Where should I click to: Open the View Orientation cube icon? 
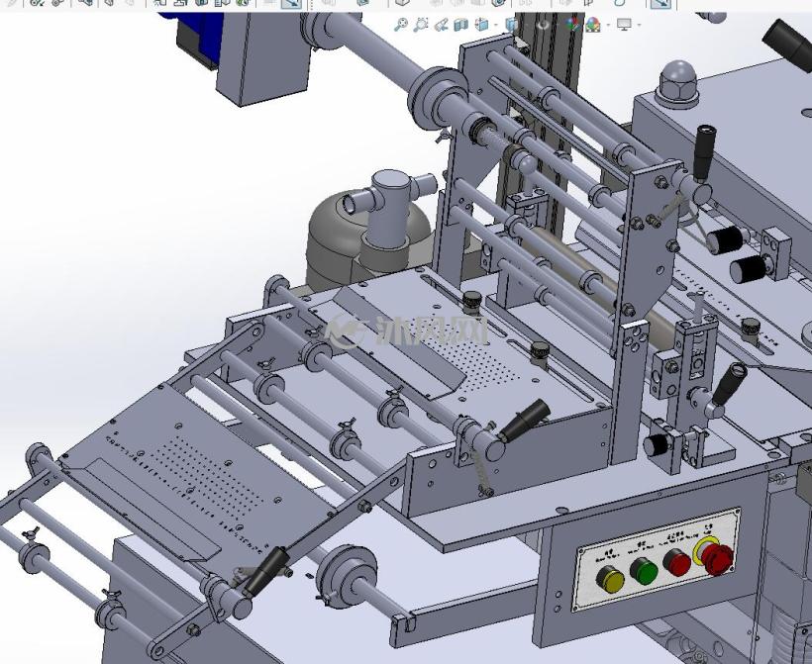coord(482,25)
